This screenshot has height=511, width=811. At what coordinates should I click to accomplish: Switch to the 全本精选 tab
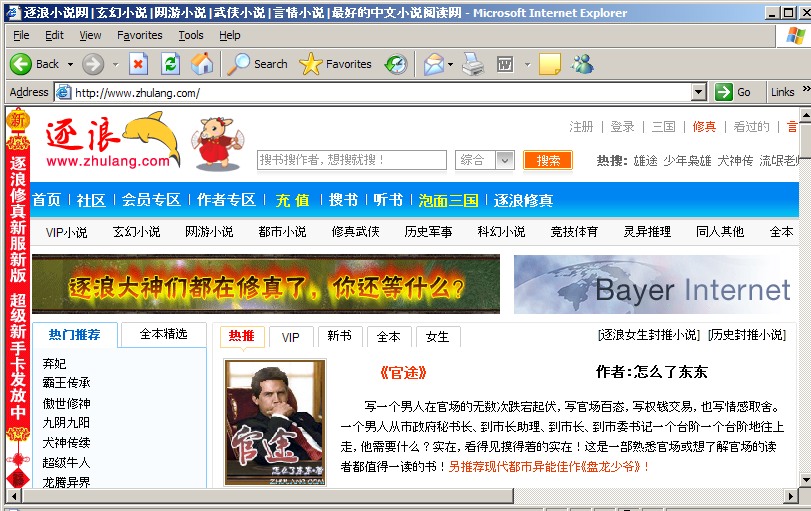(x=162, y=334)
